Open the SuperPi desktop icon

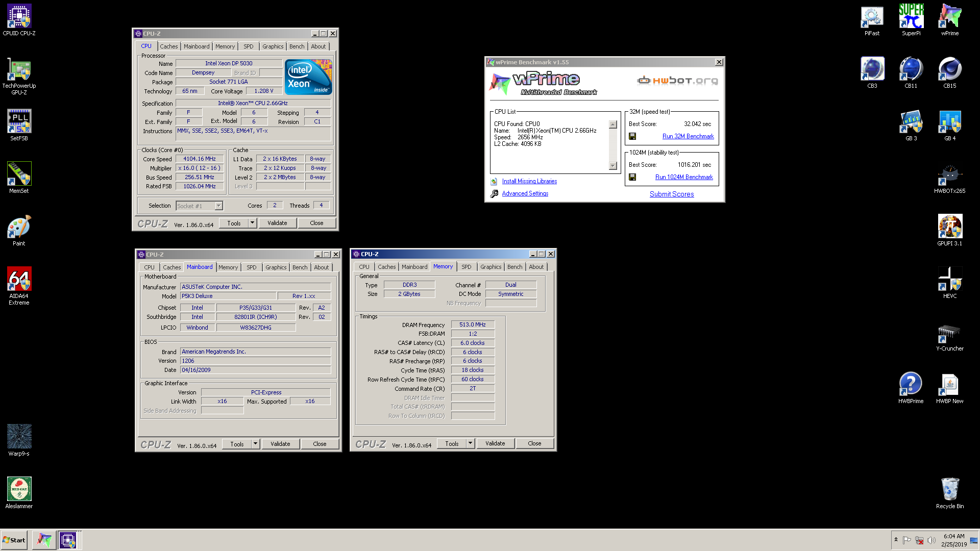tap(911, 20)
